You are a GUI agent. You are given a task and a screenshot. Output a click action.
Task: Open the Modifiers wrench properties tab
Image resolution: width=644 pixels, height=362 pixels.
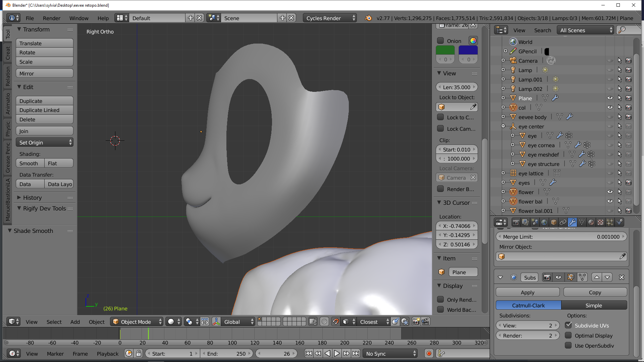573,222
